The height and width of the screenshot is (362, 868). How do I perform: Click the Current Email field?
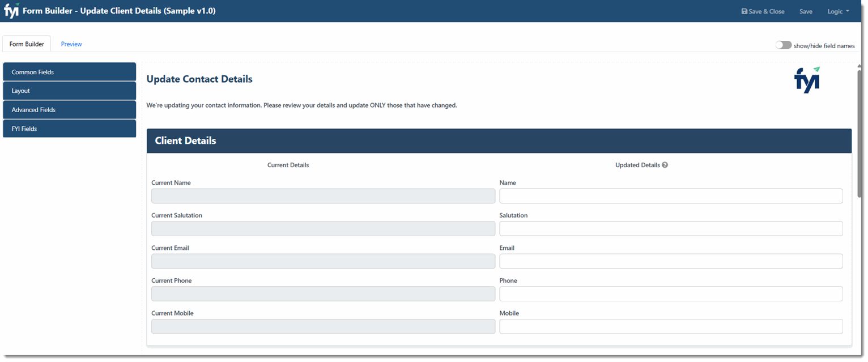click(323, 261)
